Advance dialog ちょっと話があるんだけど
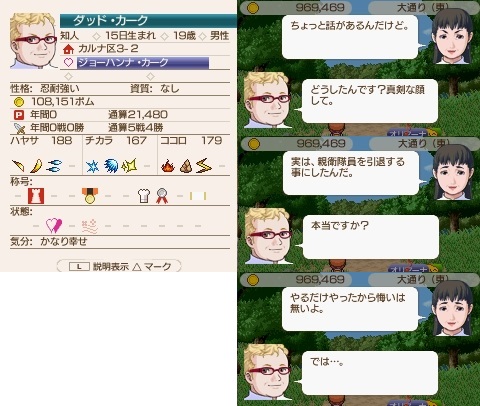Image resolution: width=480 pixels, height=406 pixels. (350, 37)
